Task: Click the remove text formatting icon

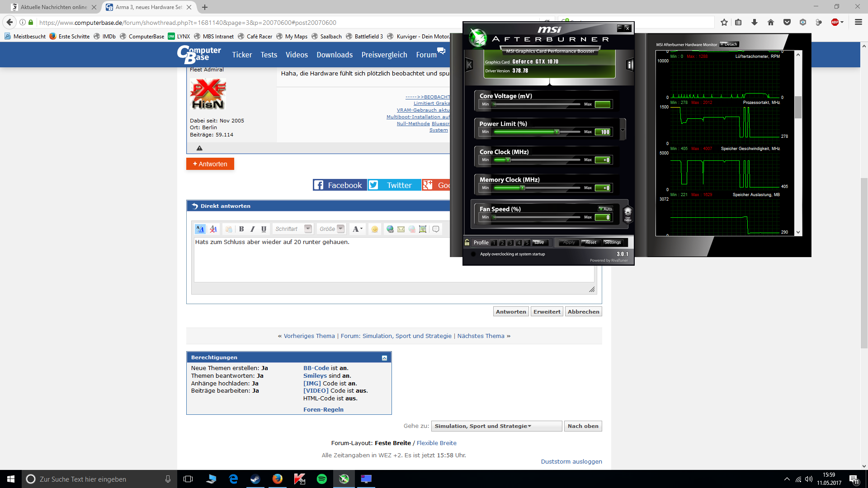Action: [x=213, y=229]
